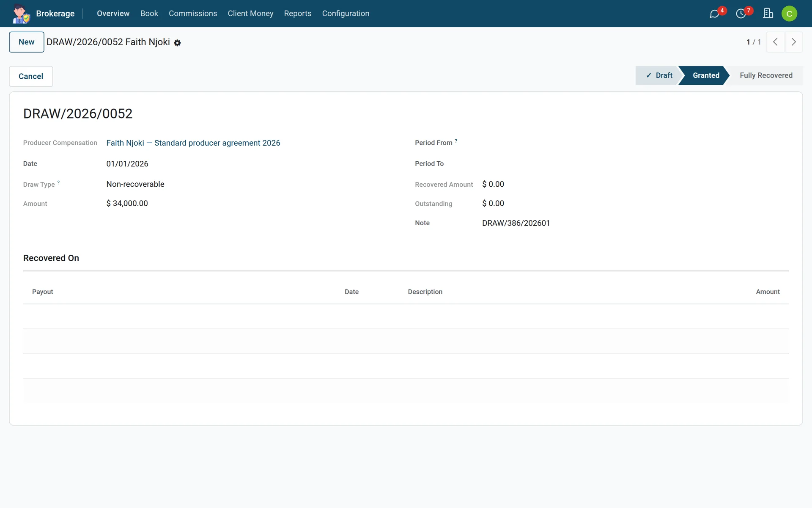Show Draw Type help tooltip mark

pos(58,182)
